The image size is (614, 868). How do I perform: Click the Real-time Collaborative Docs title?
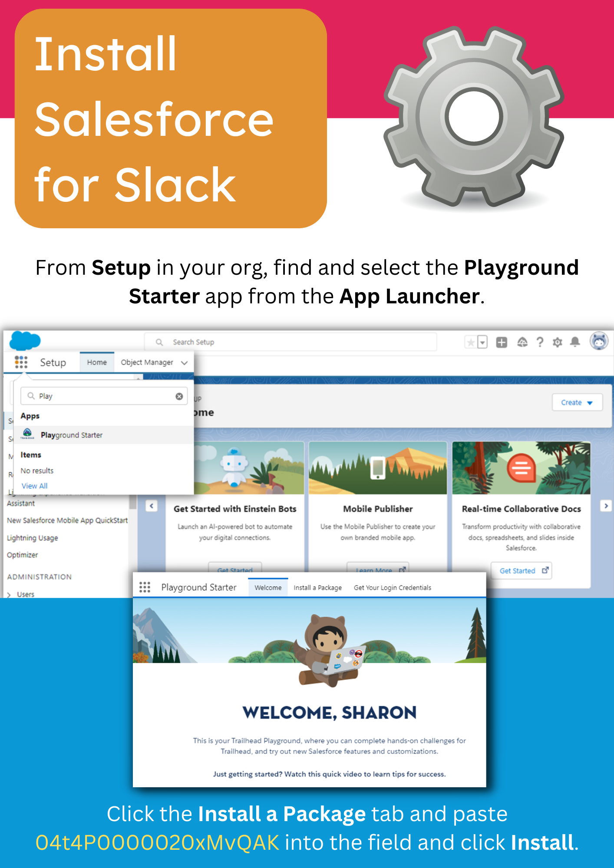pyautogui.click(x=521, y=509)
